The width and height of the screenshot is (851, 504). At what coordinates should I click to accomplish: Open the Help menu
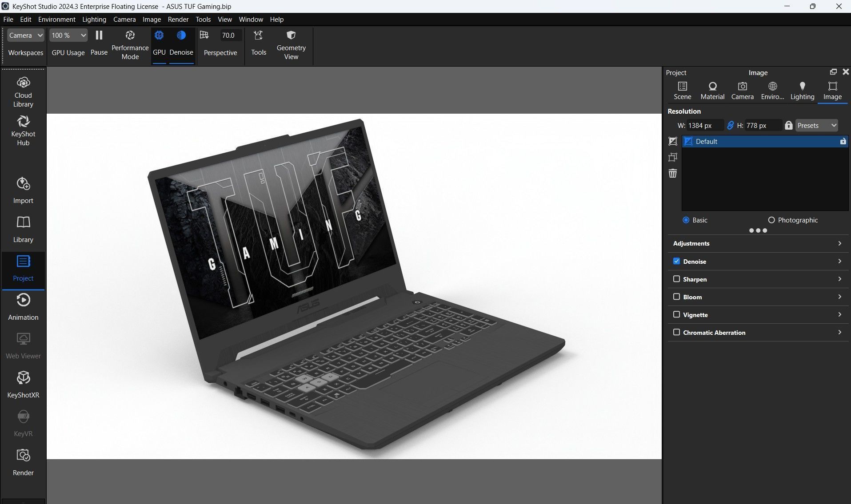coord(276,19)
